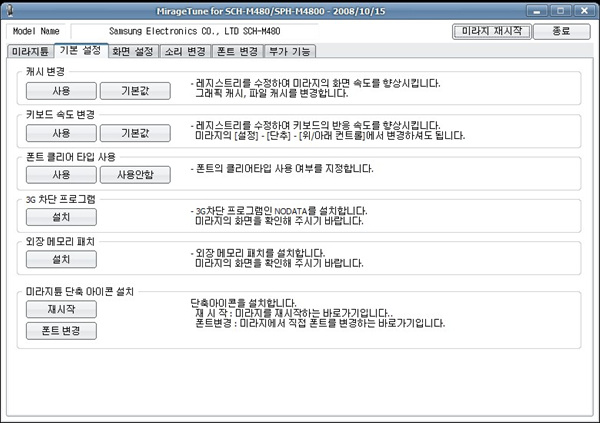Enable ClearType with the 사용 button
The width and height of the screenshot is (600, 423).
click(61, 175)
